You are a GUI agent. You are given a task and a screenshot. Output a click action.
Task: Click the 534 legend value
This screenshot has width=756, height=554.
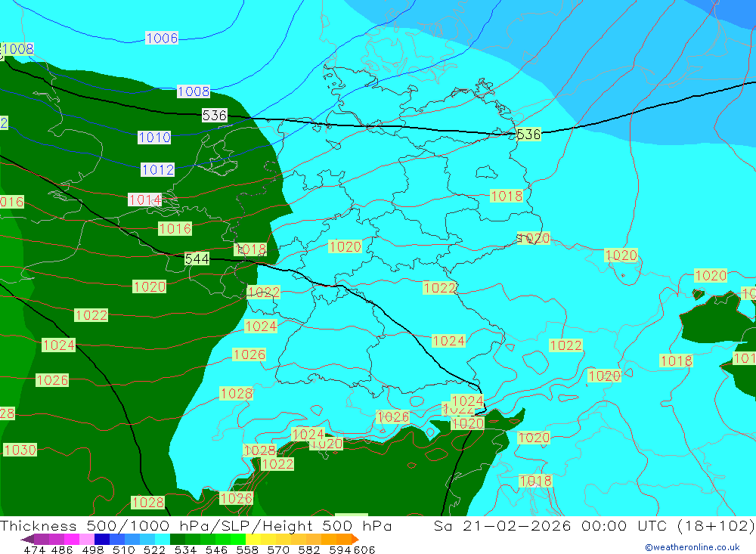click(x=185, y=549)
